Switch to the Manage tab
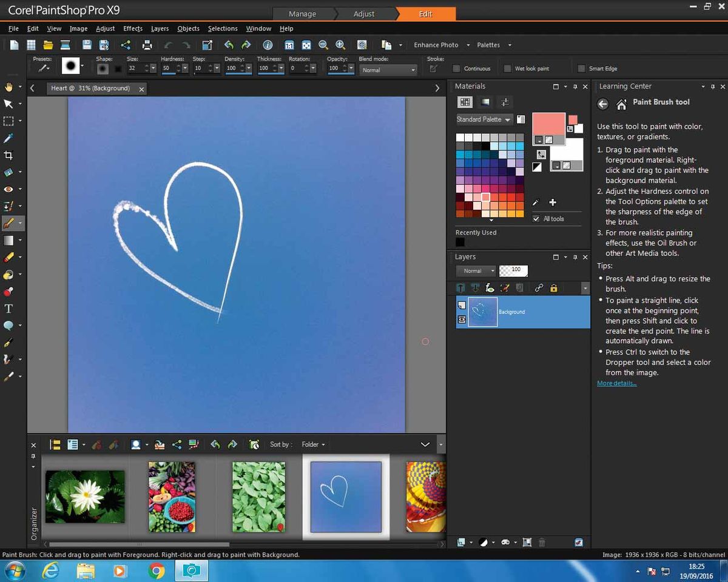Viewport: 728px width, 582px height. pos(303,13)
